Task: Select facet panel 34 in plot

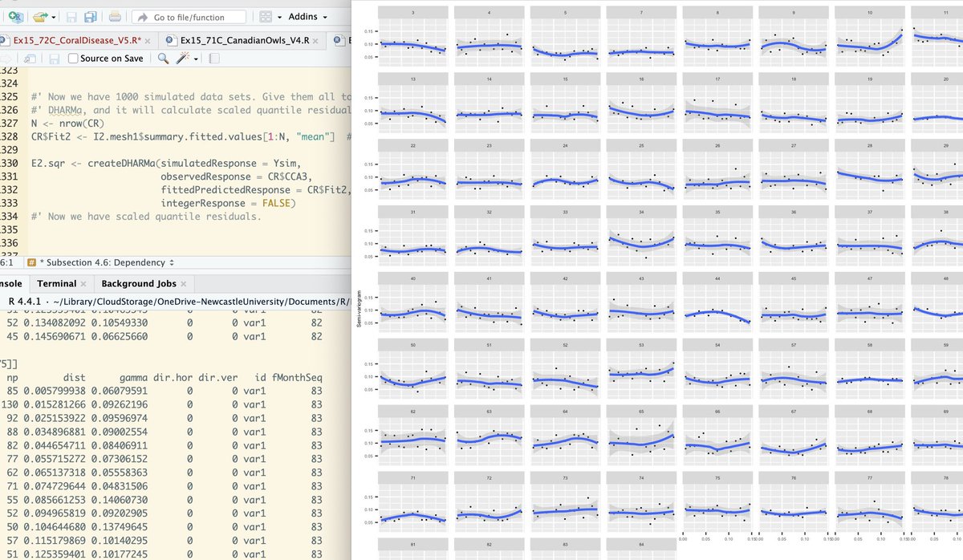Action: 642,236
